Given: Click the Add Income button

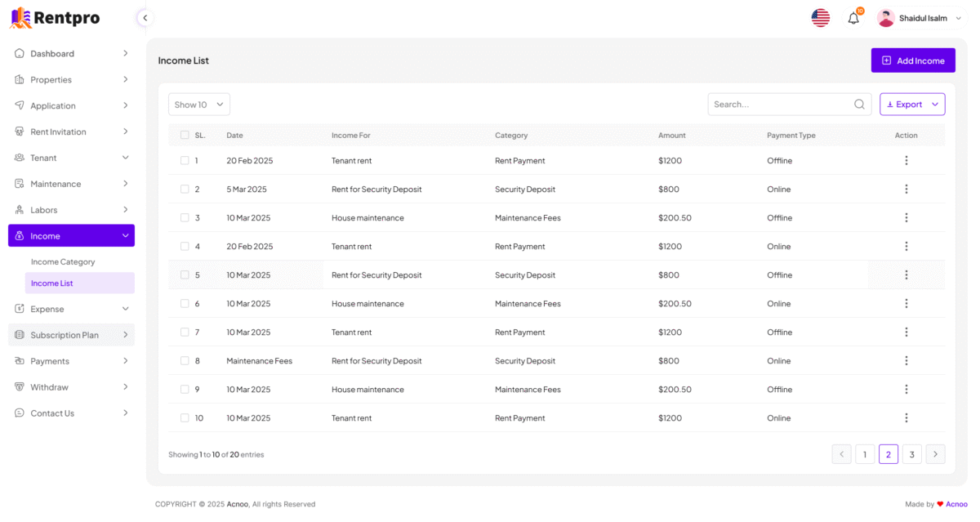Looking at the screenshot, I should point(913,60).
